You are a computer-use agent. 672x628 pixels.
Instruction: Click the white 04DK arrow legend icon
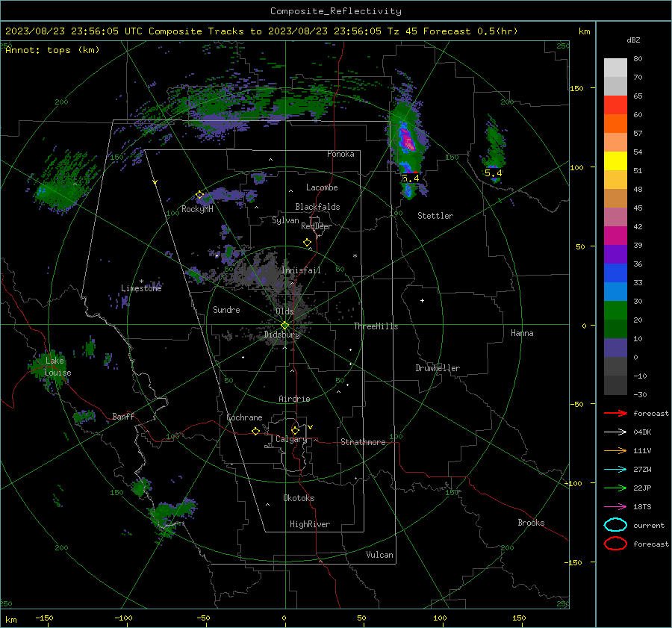coord(615,432)
